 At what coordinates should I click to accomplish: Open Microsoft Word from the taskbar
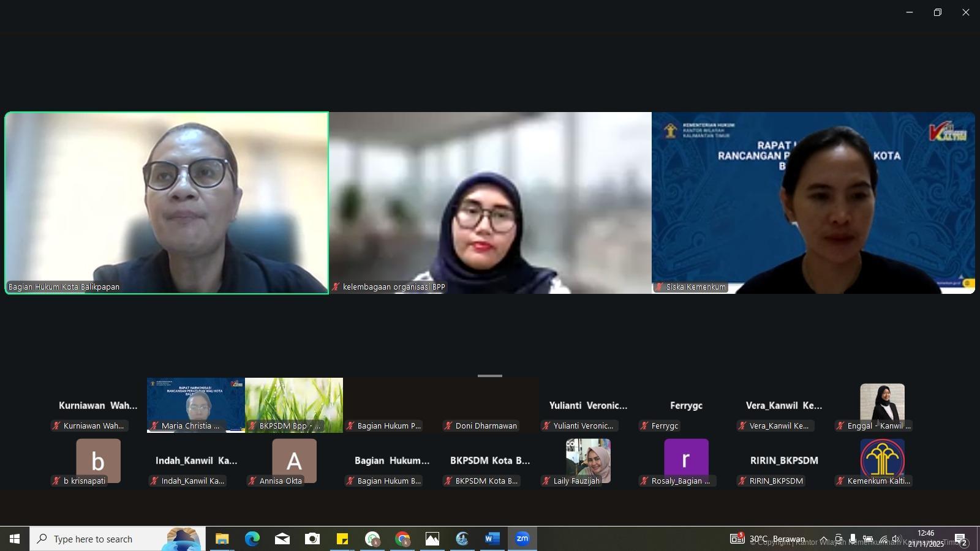(x=492, y=539)
